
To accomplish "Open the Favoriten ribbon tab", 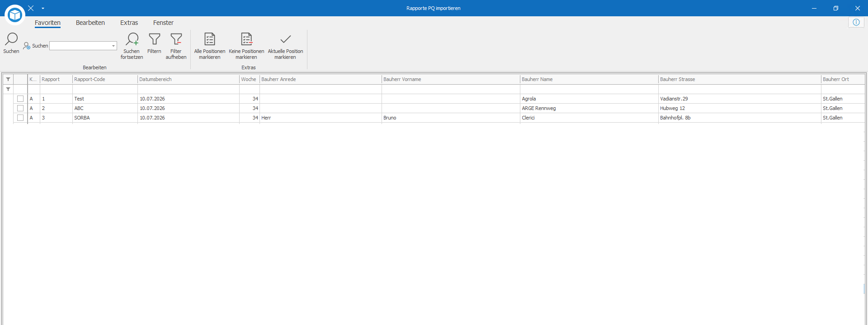I will (x=47, y=23).
